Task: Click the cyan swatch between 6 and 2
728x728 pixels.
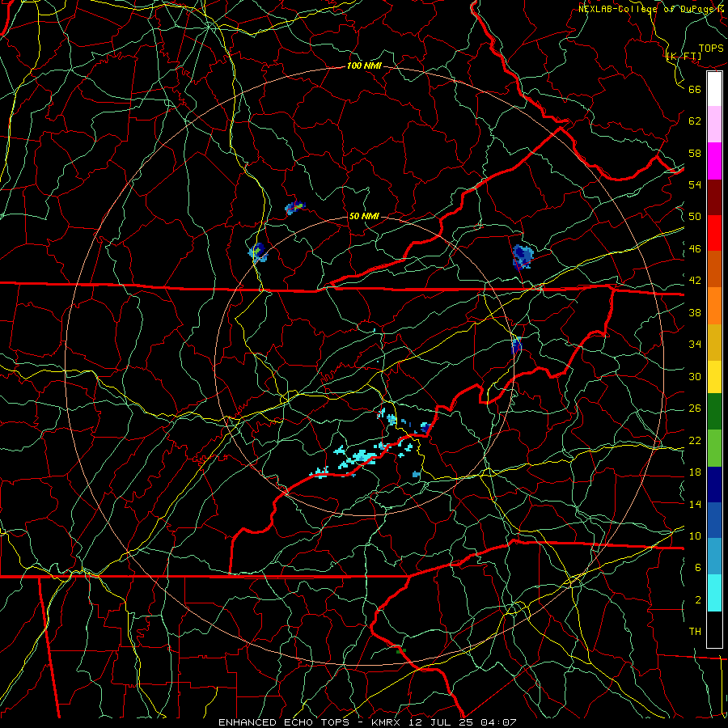Action: point(714,593)
